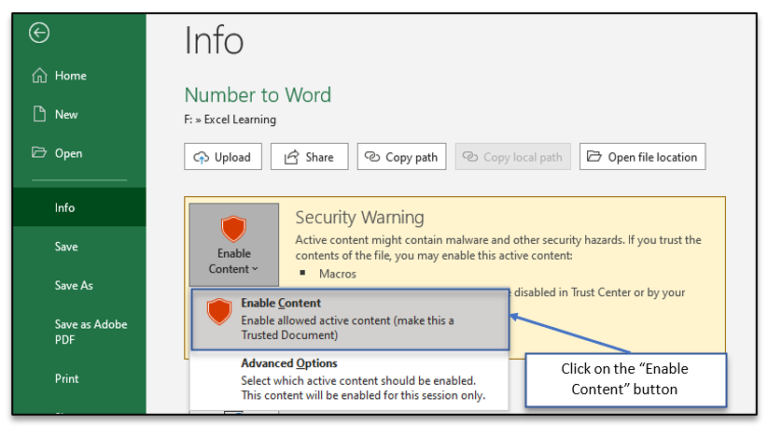The height and width of the screenshot is (426, 768).
Task: Click the shield icon on Enable Content button
Action: (x=233, y=229)
